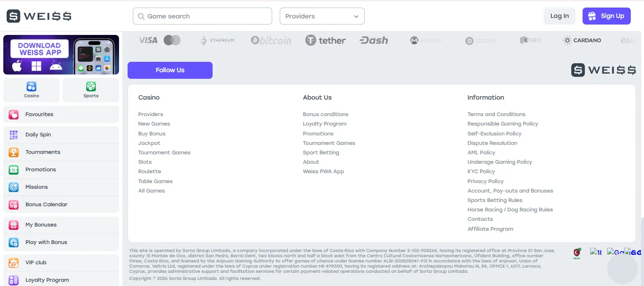Click the Visa payment logo
The height and width of the screenshot is (286, 644).
[148, 41]
